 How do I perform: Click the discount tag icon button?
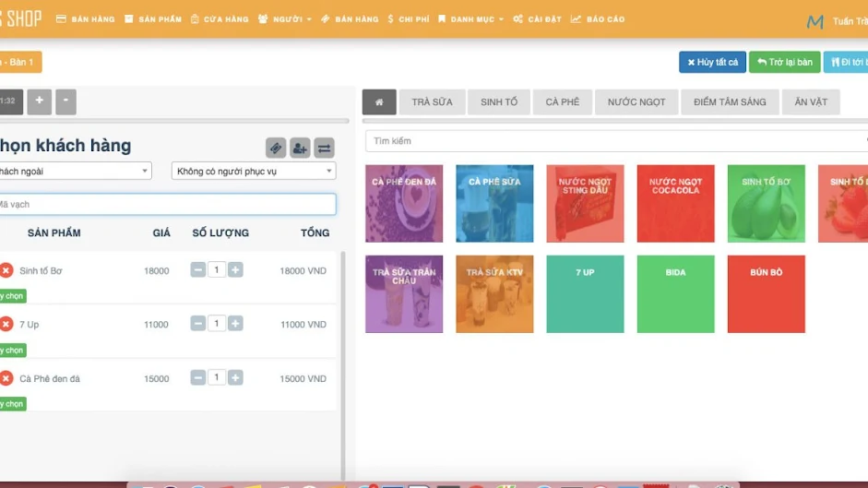click(276, 148)
